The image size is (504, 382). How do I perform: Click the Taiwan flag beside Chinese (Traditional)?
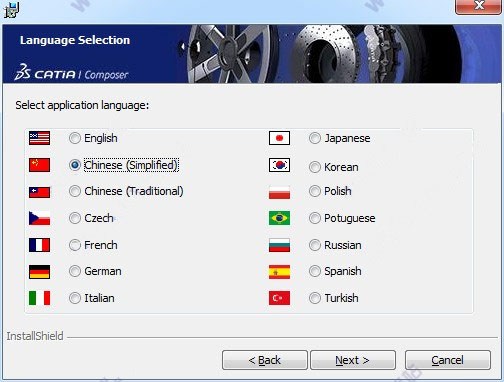tap(39, 192)
